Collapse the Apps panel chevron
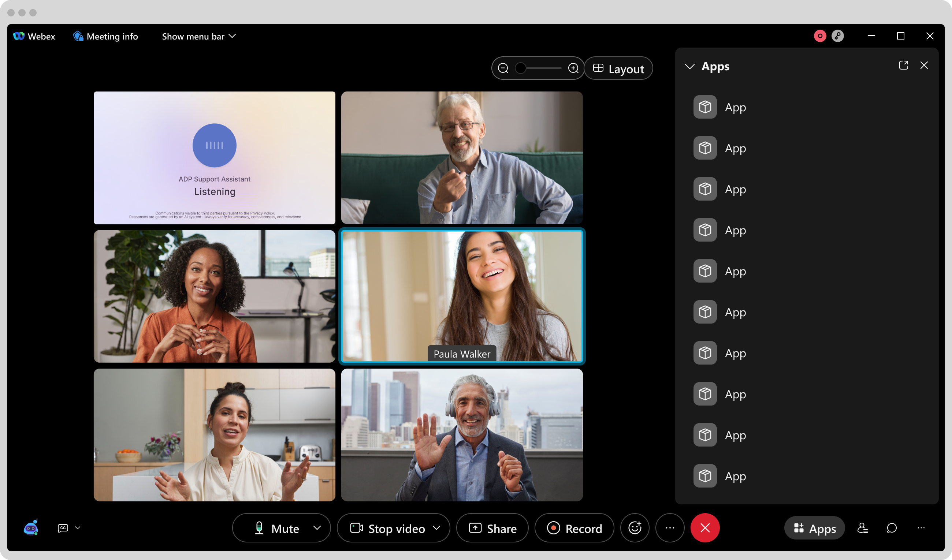Viewport: 952px width, 560px height. click(x=689, y=67)
